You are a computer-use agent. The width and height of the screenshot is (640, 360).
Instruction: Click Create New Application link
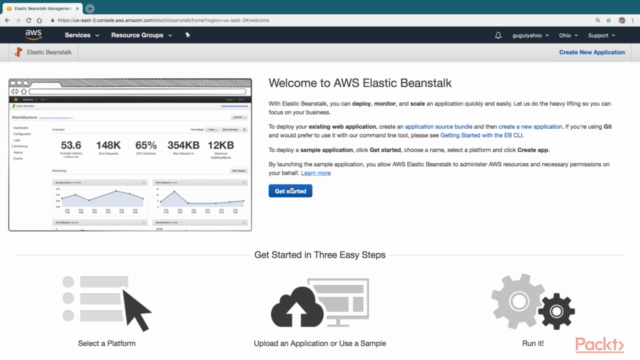(x=592, y=52)
